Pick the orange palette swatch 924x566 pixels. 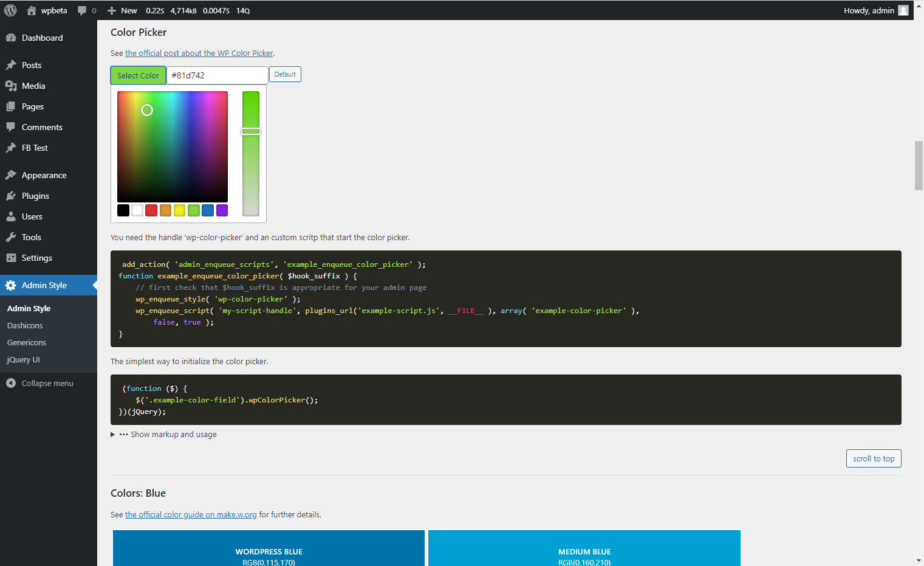165,210
